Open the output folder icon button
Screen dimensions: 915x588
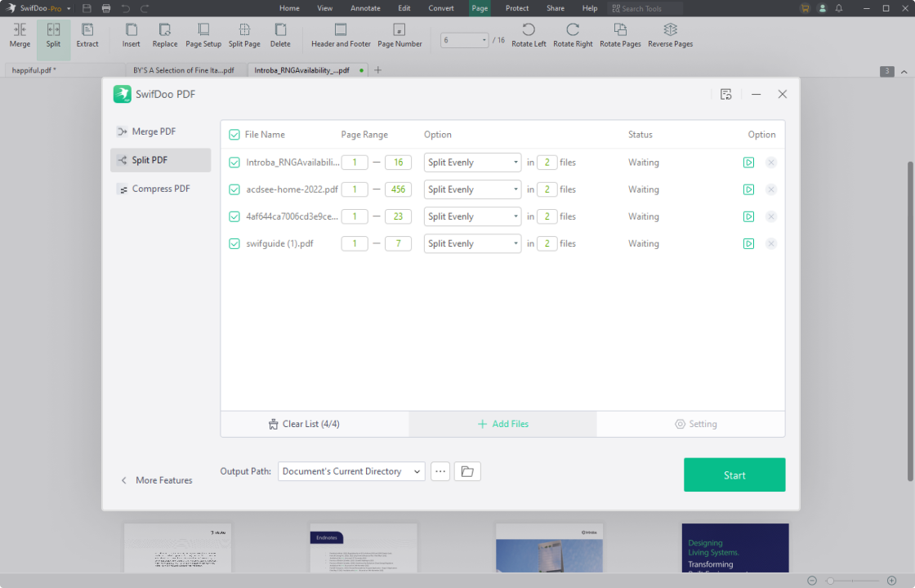pos(467,471)
